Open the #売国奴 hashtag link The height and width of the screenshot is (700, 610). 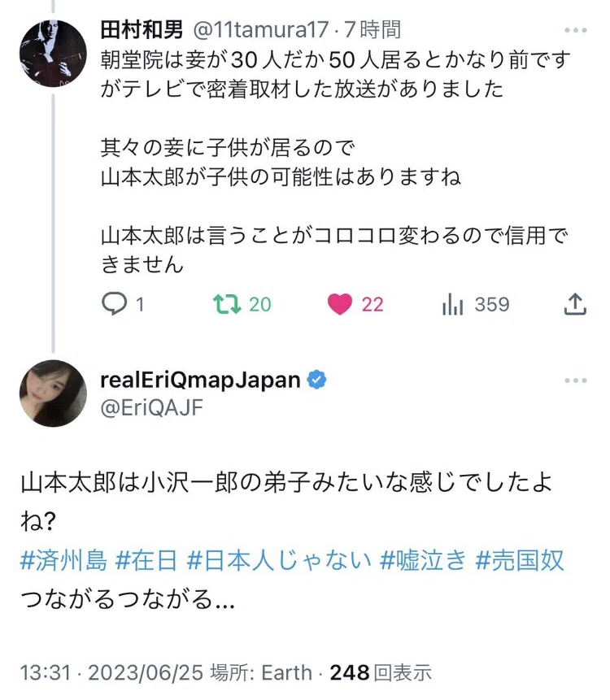(x=520, y=561)
